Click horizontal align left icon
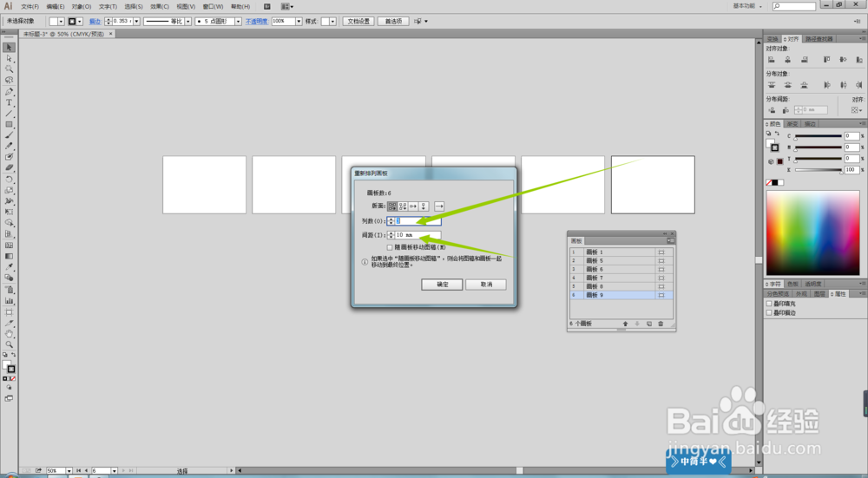 tap(771, 60)
